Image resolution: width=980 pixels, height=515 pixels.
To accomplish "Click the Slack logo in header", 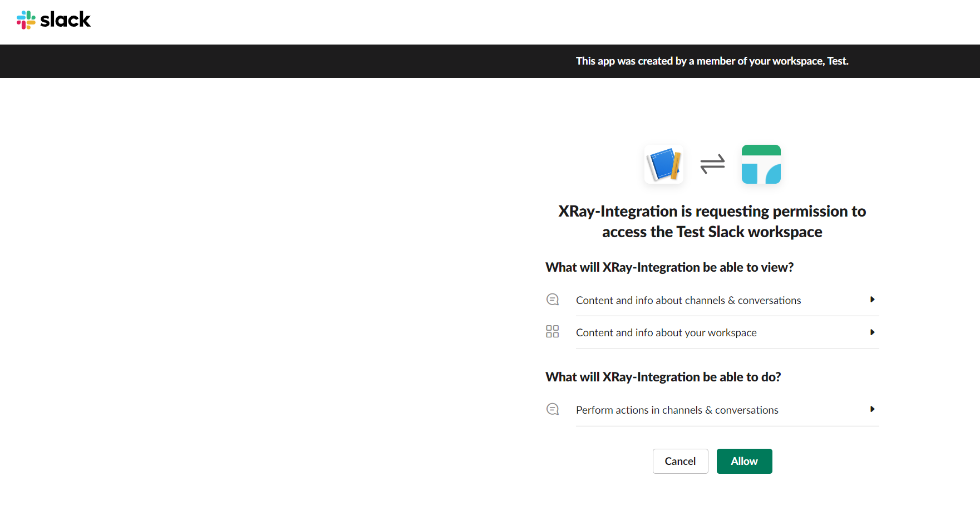I will point(53,20).
